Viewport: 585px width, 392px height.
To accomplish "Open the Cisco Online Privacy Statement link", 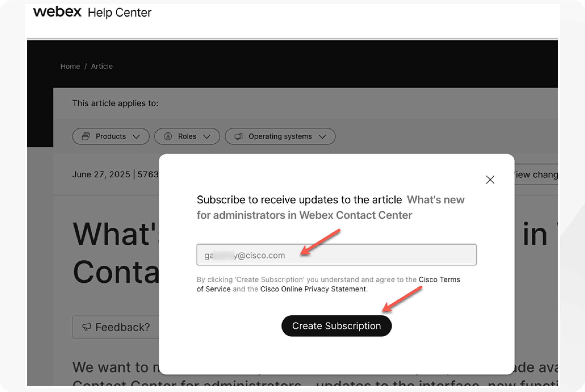I will click(x=313, y=289).
